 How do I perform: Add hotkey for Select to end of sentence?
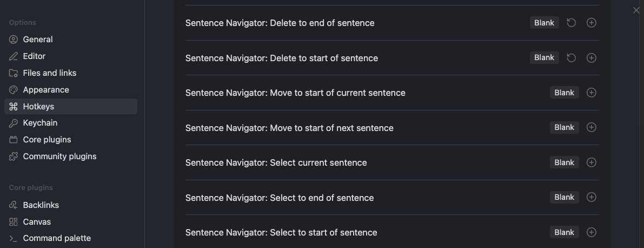pos(592,198)
